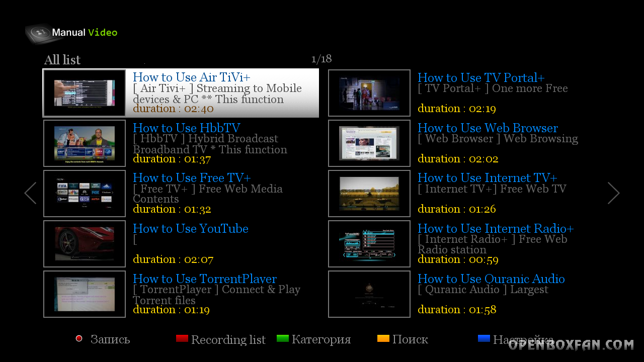
Task: Open the Web Browser video thumbnail
Action: coord(369,143)
